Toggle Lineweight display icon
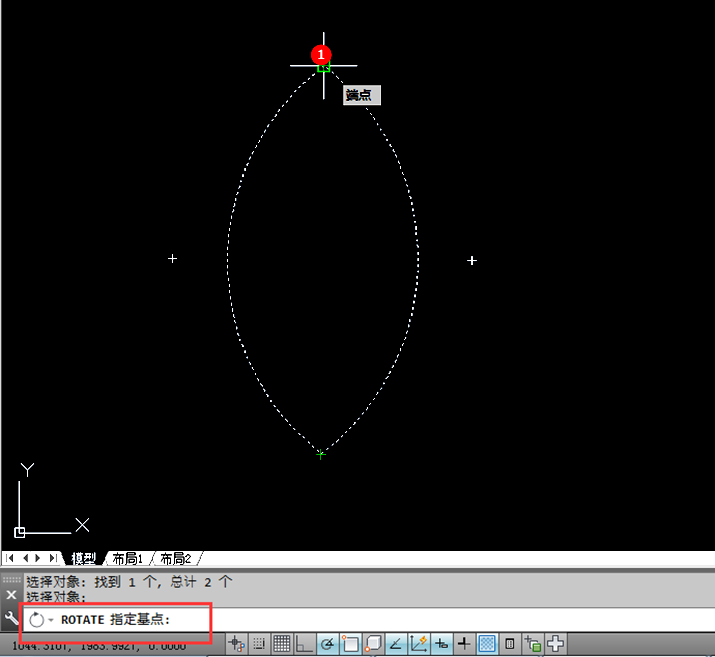This screenshot has width=715, height=657. point(464,644)
